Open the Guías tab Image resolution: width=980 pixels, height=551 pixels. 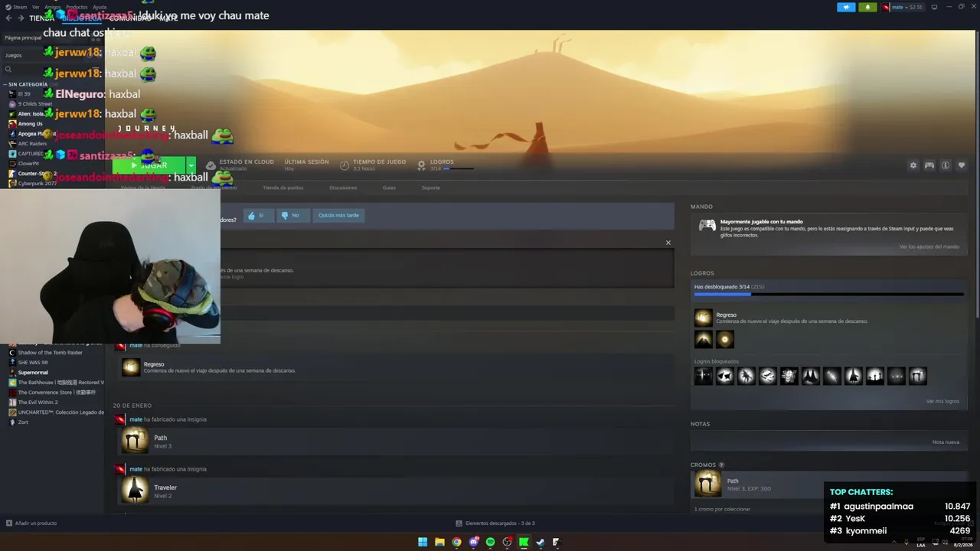(389, 187)
